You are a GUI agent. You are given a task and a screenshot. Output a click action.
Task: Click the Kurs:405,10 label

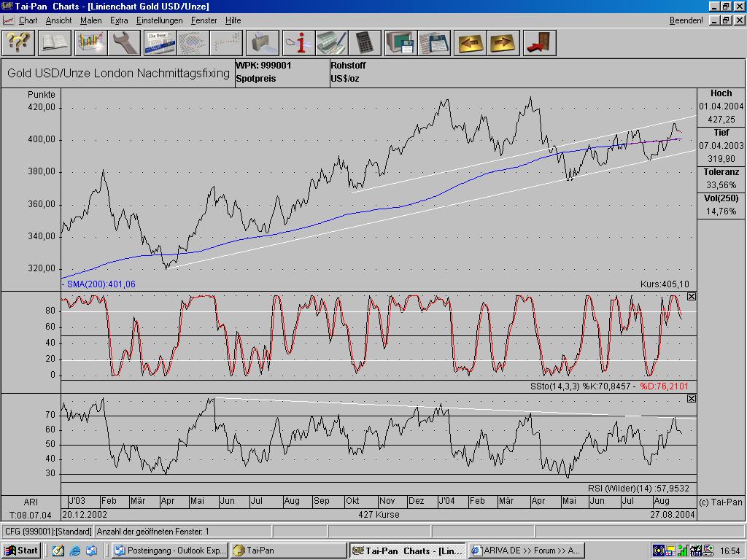pos(665,284)
